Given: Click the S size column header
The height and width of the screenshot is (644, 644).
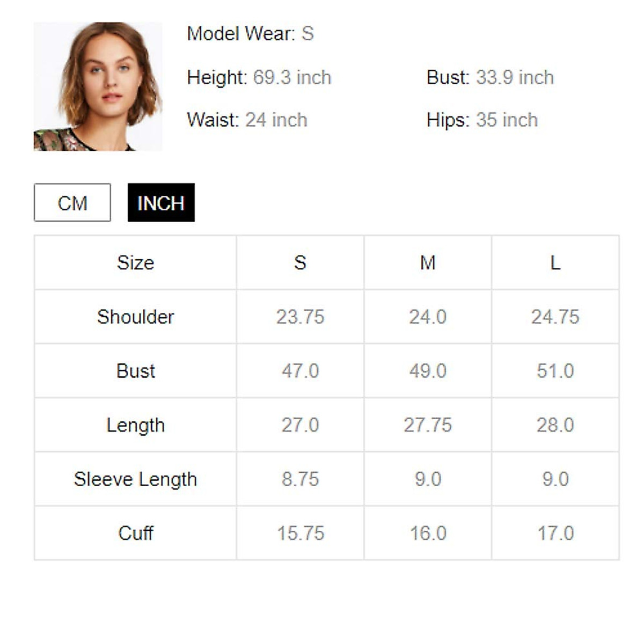Looking at the screenshot, I should pos(300,262).
